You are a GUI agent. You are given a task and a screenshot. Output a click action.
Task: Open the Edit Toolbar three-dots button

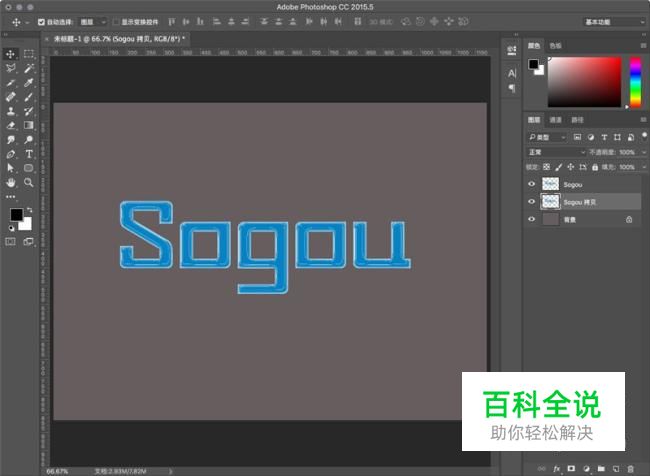(x=10, y=197)
